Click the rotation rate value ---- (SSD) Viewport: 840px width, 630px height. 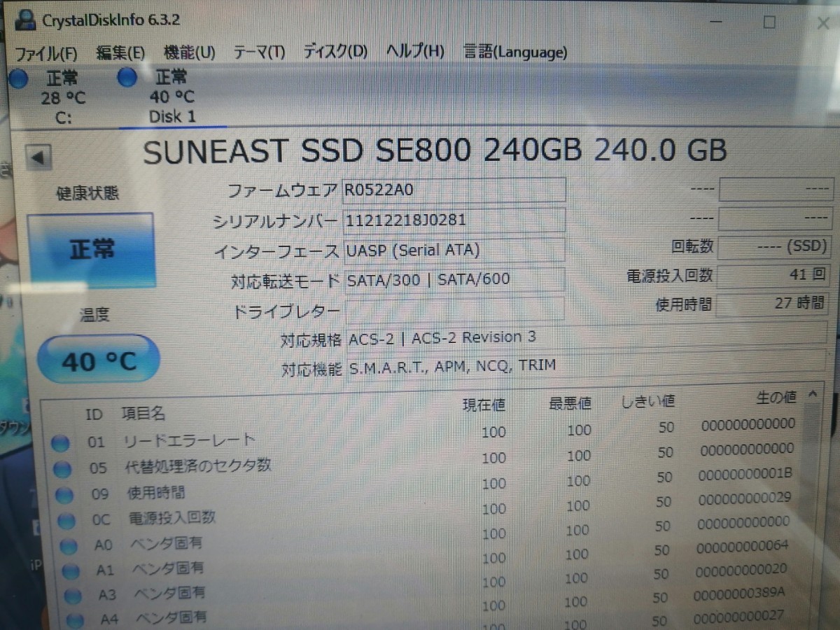773,246
